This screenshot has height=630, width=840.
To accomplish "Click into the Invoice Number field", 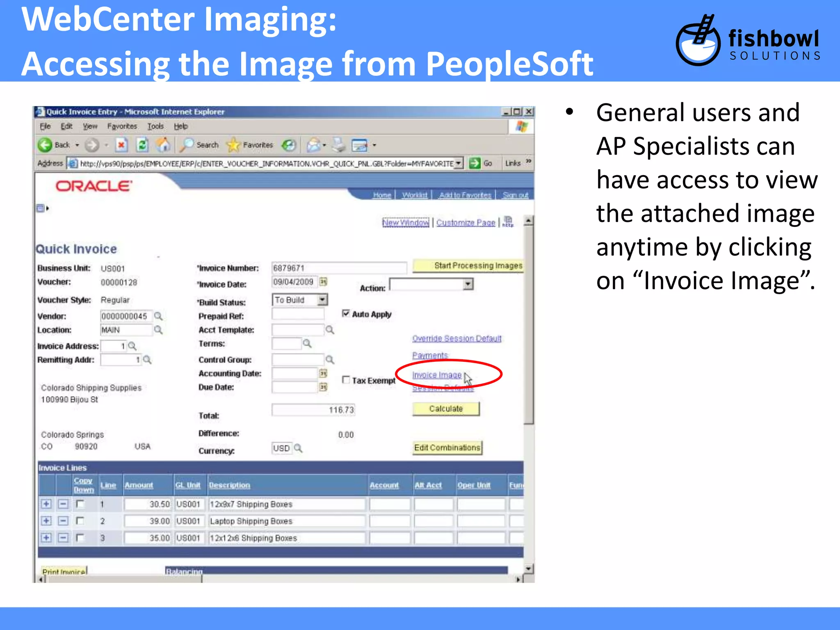I will pos(339,268).
